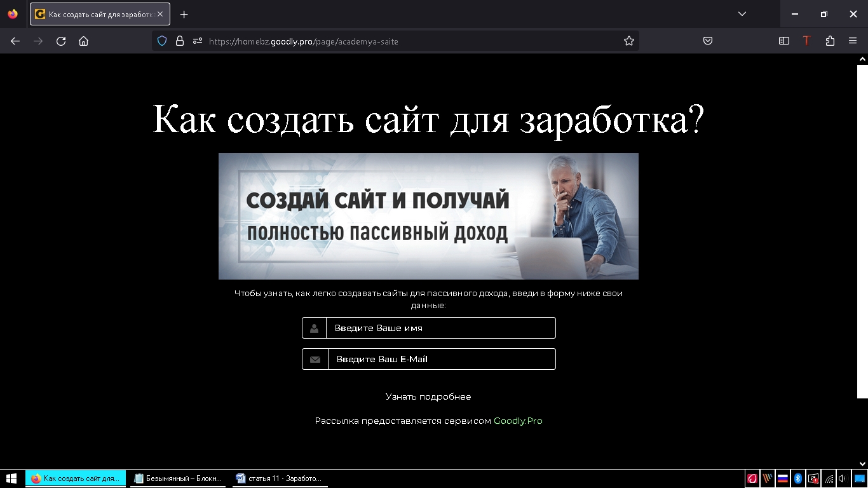Image resolution: width=868 pixels, height=488 pixels.
Task: Open the Windows Start menu
Action: click(x=11, y=478)
